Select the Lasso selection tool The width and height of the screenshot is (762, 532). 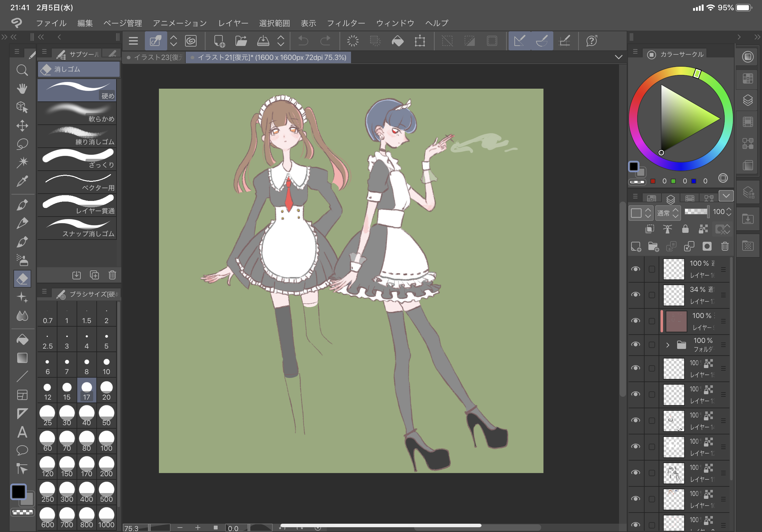tap(22, 144)
